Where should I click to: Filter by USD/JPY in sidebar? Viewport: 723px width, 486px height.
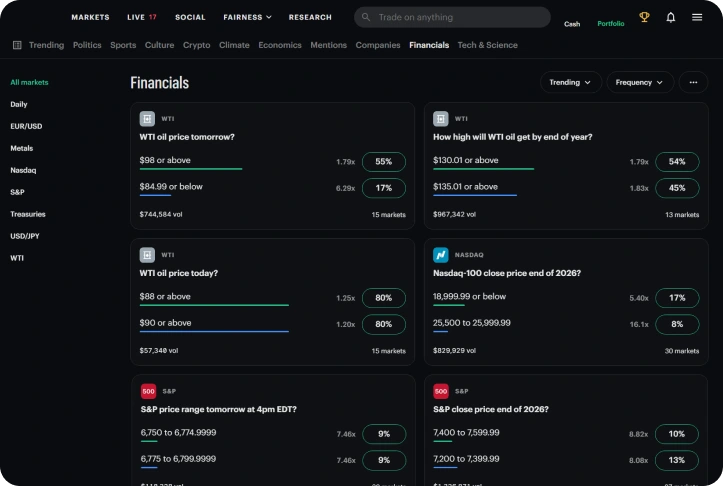25,236
